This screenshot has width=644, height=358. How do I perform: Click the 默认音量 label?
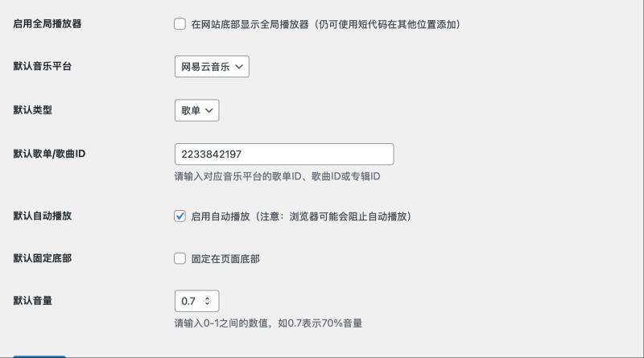pos(33,301)
